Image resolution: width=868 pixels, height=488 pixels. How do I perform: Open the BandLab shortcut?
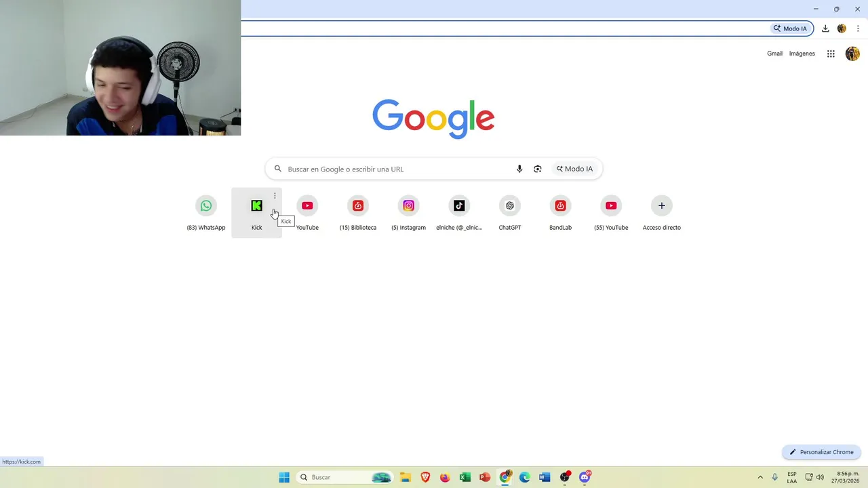560,213
